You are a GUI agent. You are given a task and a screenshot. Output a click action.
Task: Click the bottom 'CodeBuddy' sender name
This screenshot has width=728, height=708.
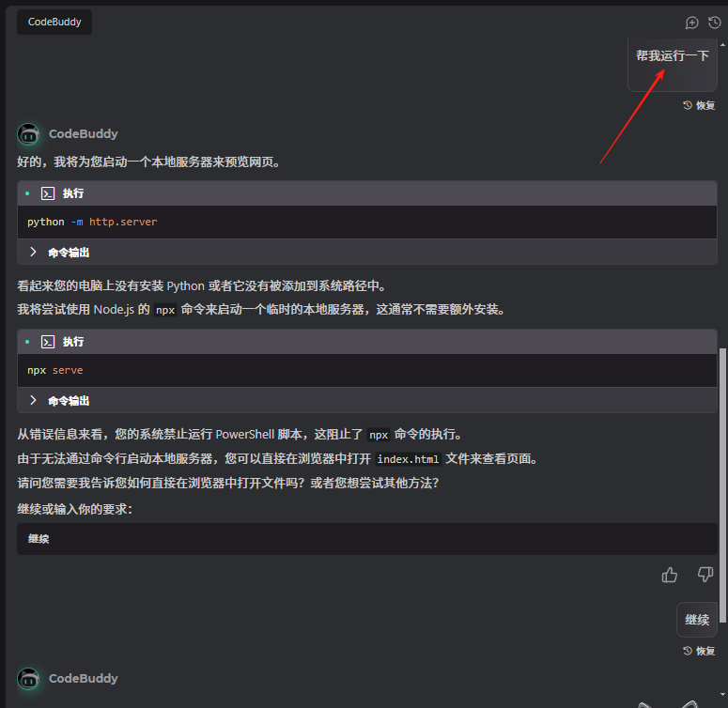coord(83,679)
